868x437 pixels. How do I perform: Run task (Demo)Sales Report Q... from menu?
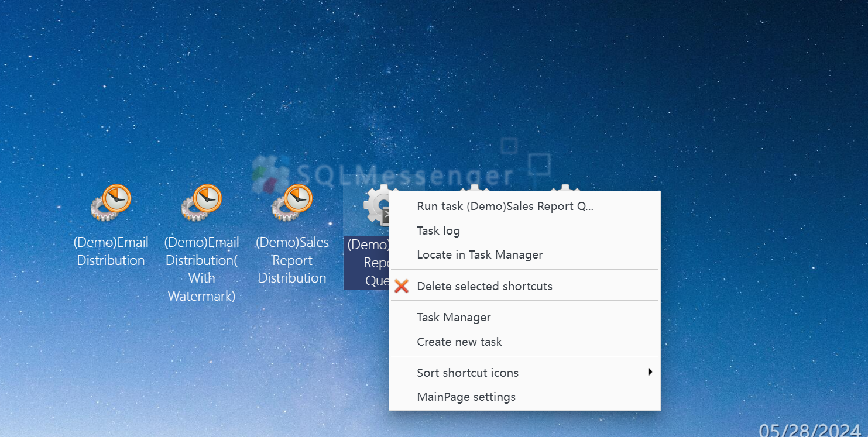pos(524,206)
